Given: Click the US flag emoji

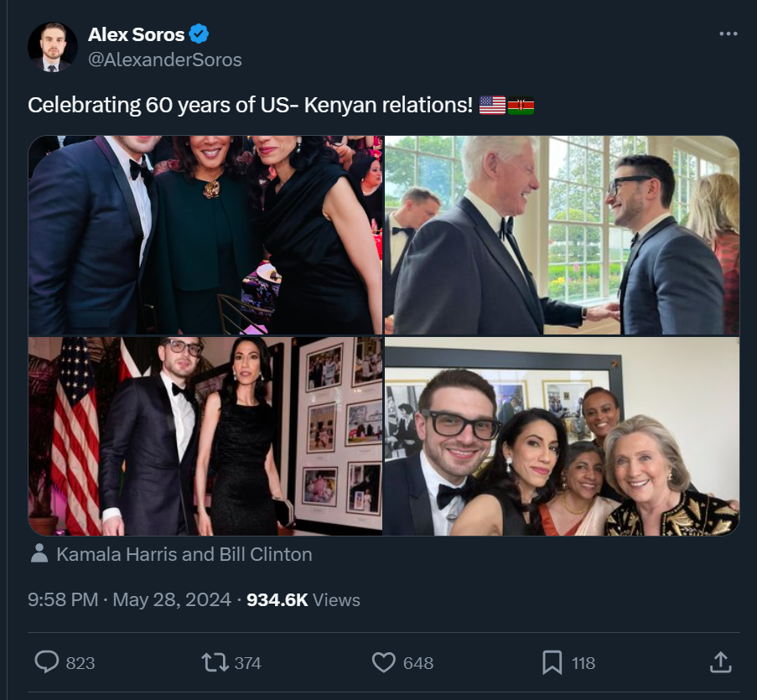Looking at the screenshot, I should click(x=493, y=106).
